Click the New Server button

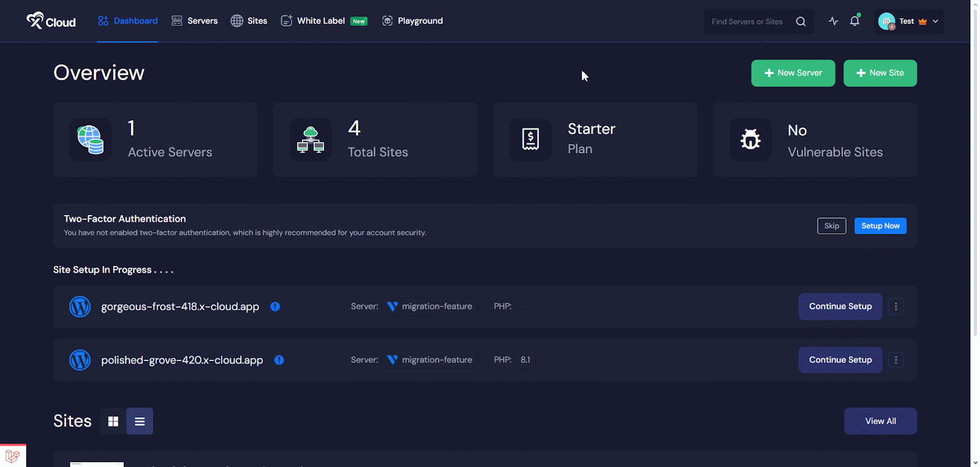click(x=793, y=73)
